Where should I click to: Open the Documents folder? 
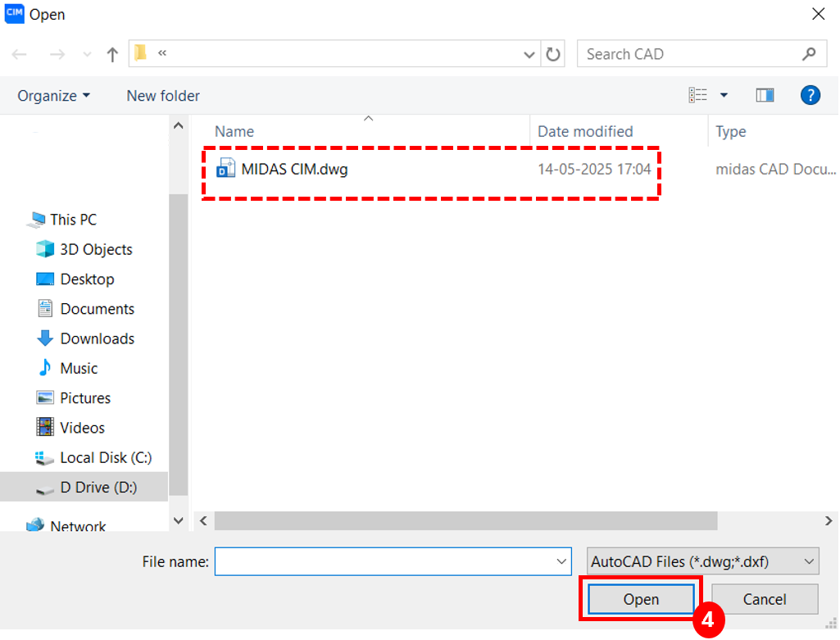point(97,309)
